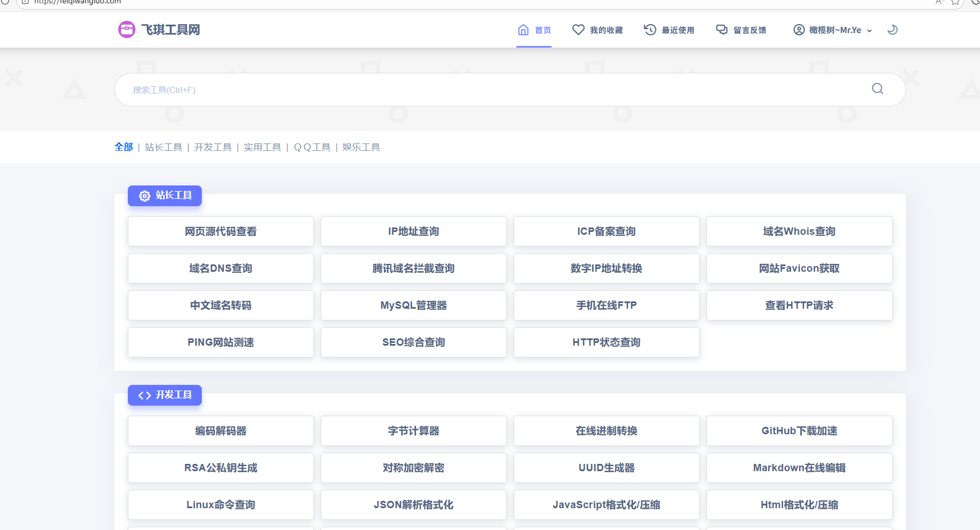Click the magnifier search icon
The height and width of the screenshot is (530, 980).
[x=877, y=89]
